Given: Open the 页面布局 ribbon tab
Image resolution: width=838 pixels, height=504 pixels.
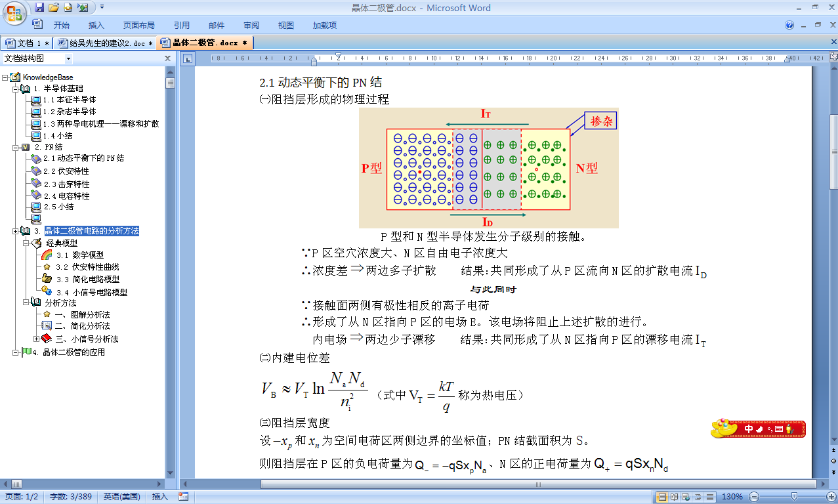Looking at the screenshot, I should pyautogui.click(x=138, y=26).
